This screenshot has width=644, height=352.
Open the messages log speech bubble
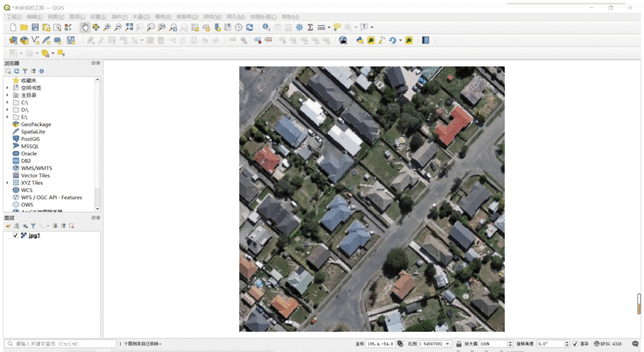[635, 344]
